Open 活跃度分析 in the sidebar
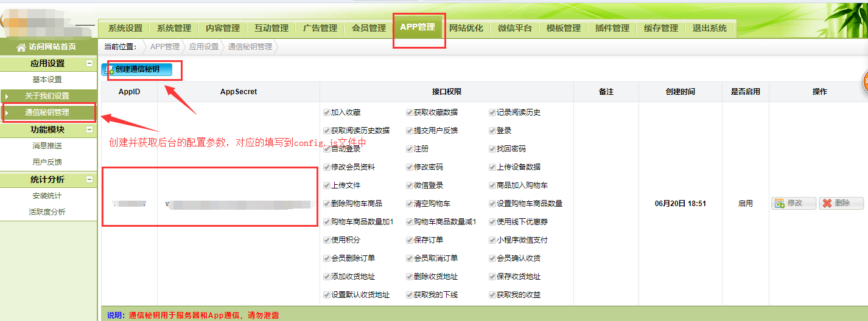The image size is (868, 321). tap(47, 212)
